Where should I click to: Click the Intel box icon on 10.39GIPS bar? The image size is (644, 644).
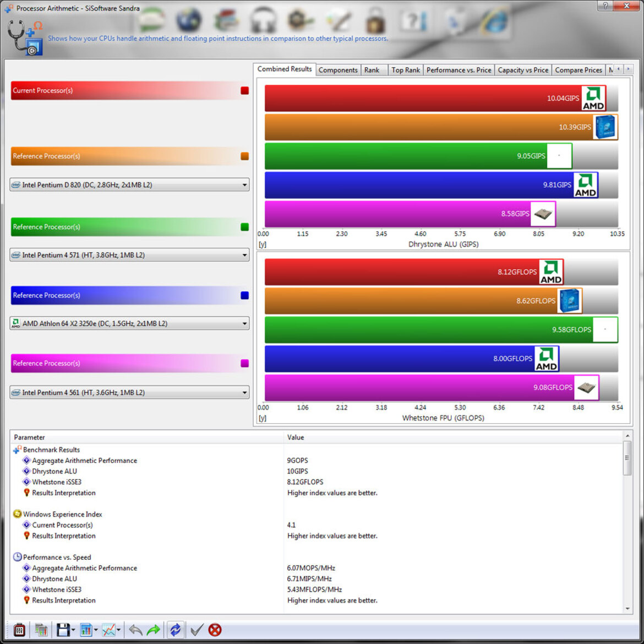pos(605,127)
